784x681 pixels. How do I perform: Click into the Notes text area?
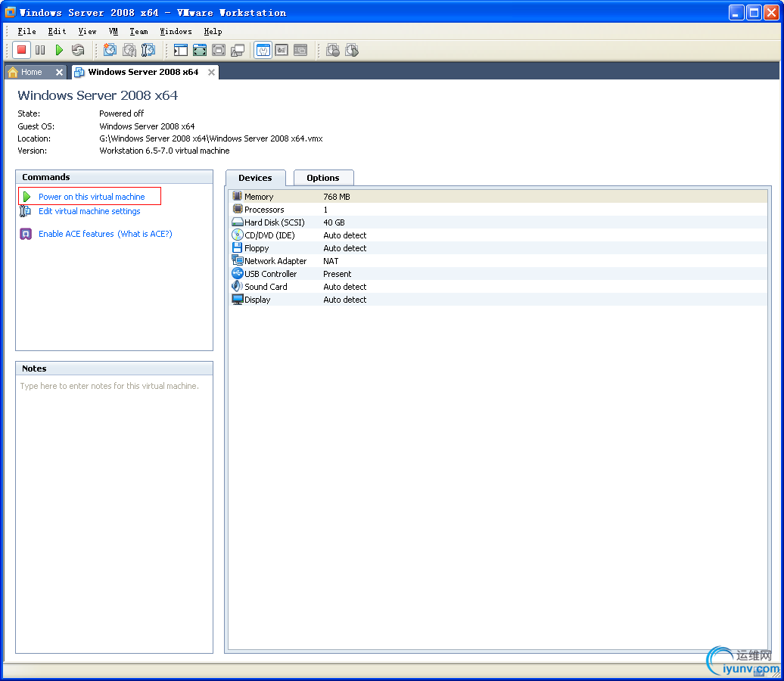coord(114,514)
